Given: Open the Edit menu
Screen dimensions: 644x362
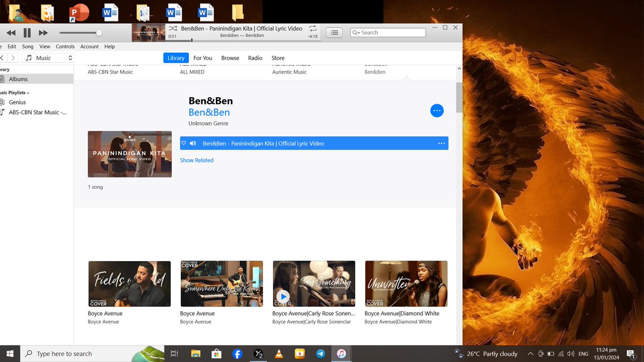Looking at the screenshot, I should point(12,47).
